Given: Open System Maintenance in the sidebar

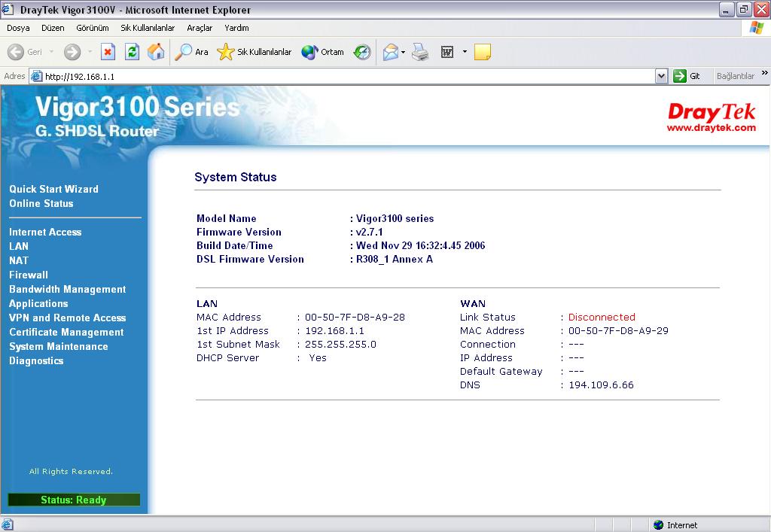Looking at the screenshot, I should [x=58, y=346].
